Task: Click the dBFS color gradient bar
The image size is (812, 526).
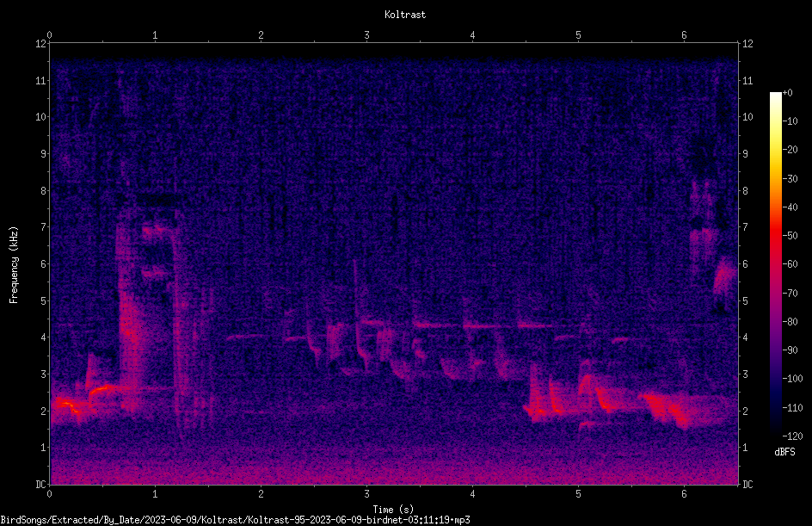Action: [x=775, y=263]
